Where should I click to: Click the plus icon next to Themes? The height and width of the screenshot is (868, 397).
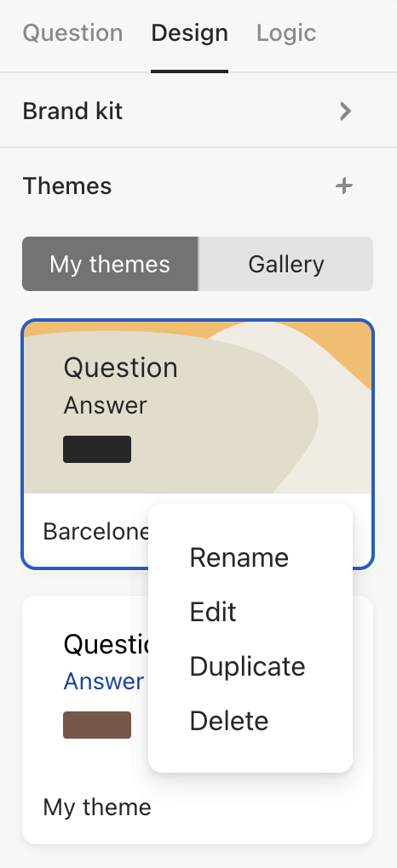pos(344,186)
